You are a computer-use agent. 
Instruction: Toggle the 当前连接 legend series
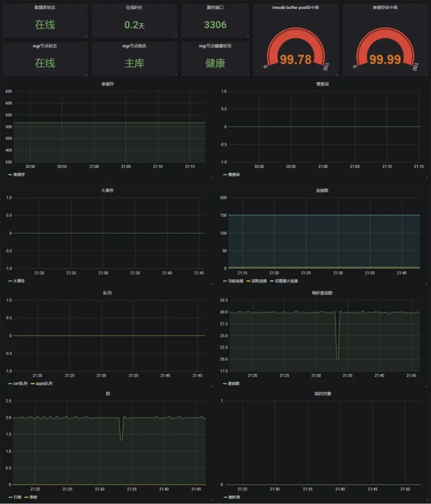(x=235, y=281)
